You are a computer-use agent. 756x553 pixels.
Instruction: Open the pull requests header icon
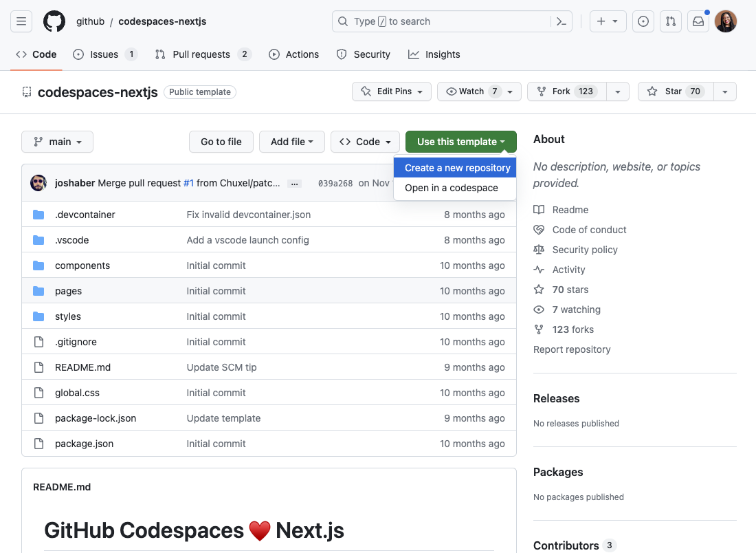pyautogui.click(x=671, y=21)
